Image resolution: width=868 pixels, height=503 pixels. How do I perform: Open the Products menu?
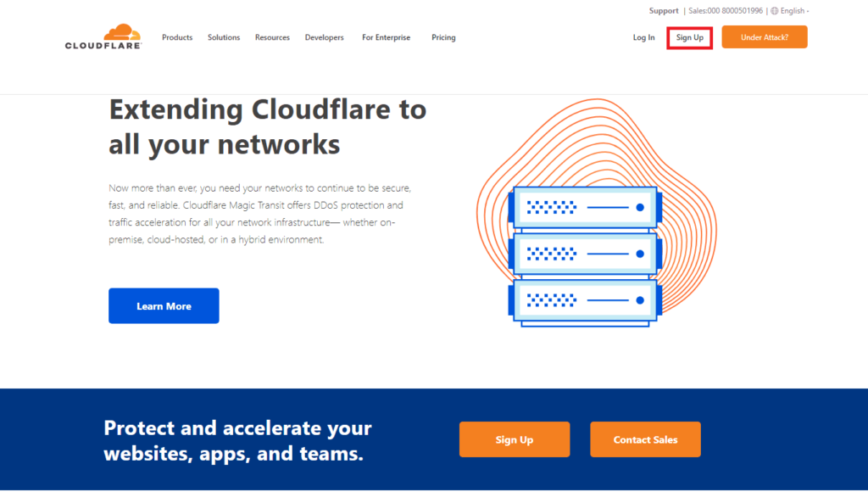[177, 37]
